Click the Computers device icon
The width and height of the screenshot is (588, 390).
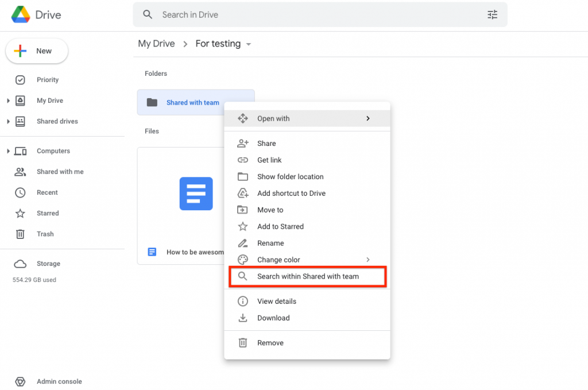tap(20, 150)
